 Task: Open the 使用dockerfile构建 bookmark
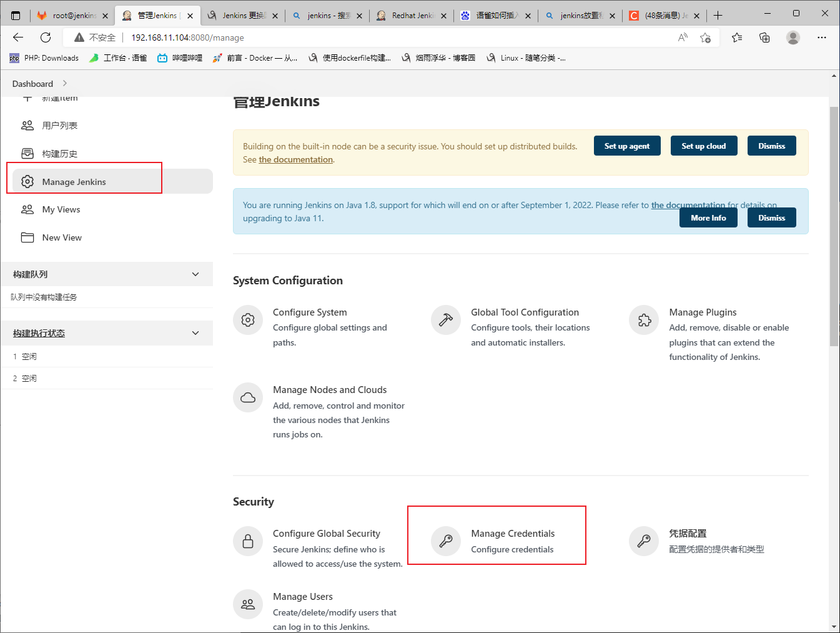point(350,58)
